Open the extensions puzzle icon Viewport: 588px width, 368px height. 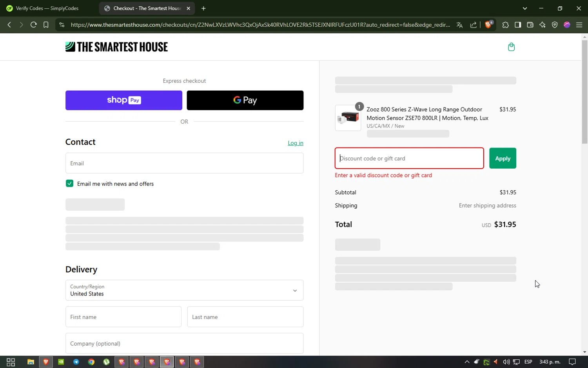click(505, 25)
